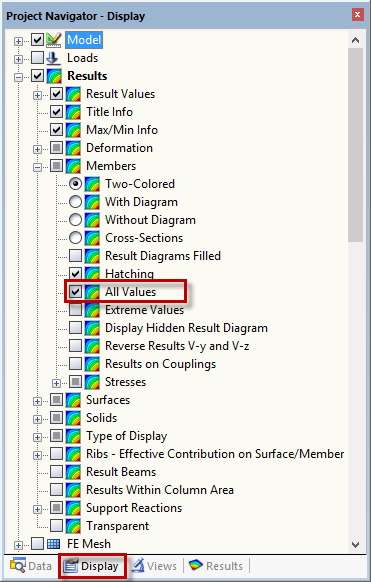Open the Display tab

coord(92,566)
